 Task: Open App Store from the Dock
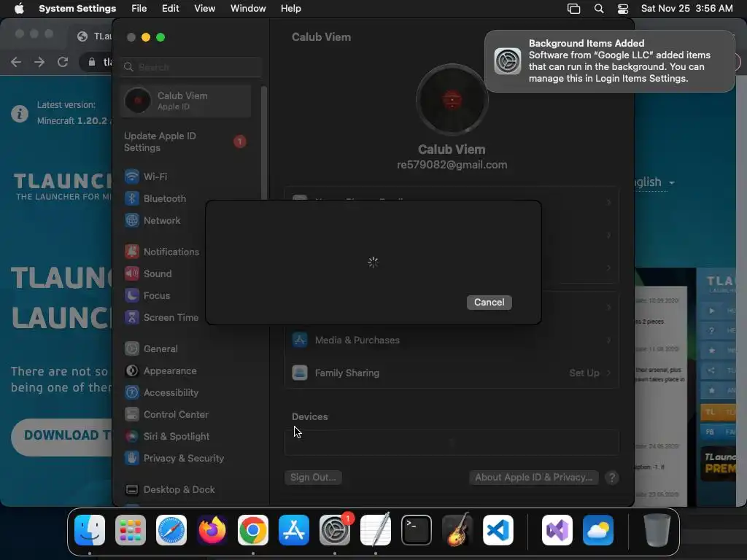294,530
